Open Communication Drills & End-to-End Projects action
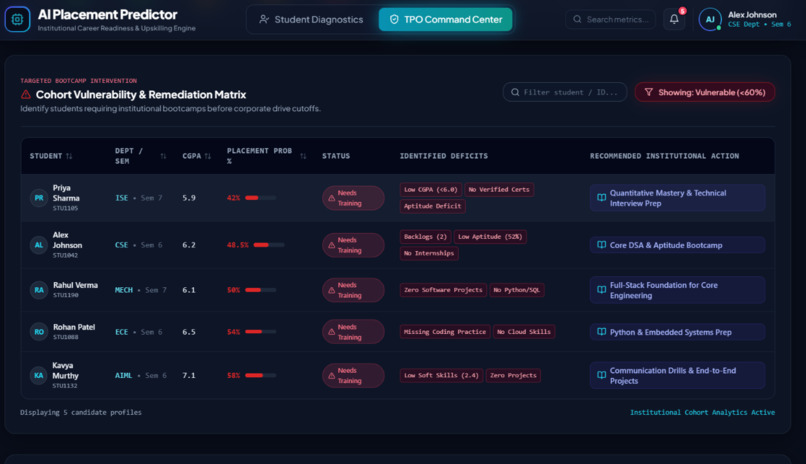Viewport: 806px width, 464px height. [x=677, y=376]
